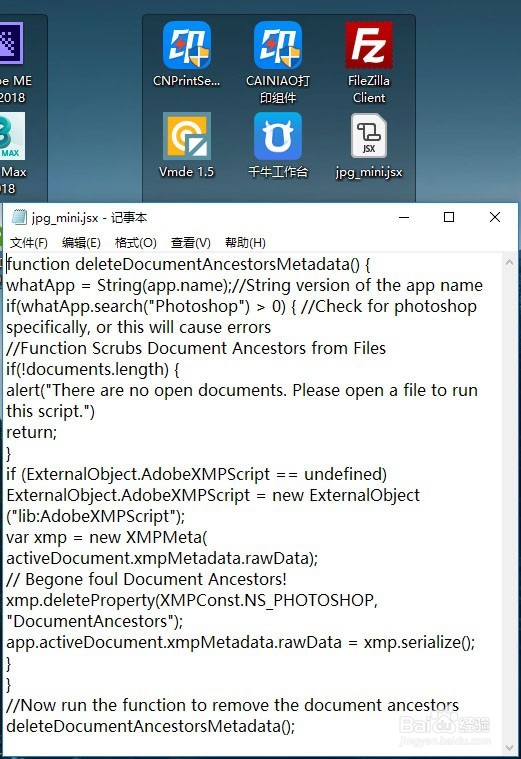Click the 'if (ExternalObject.AdobeXMPScript == undefined)' line
521x759 pixels.
coord(197,474)
